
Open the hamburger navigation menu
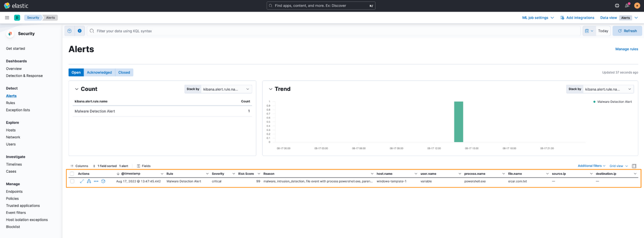7,18
